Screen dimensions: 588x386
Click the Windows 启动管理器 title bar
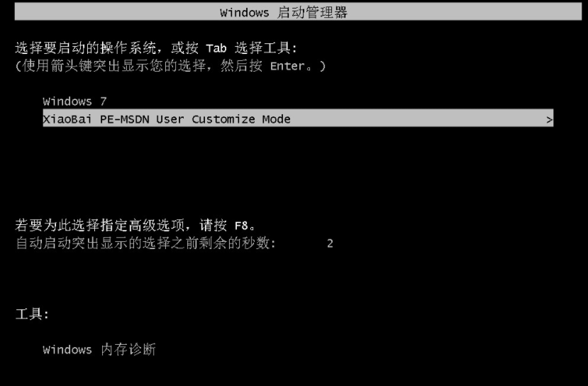point(298,12)
